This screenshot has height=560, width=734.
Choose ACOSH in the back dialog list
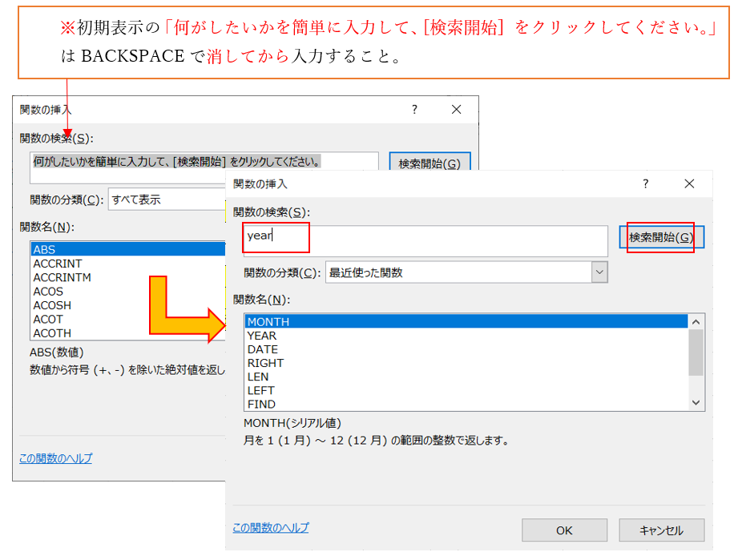click(52, 305)
